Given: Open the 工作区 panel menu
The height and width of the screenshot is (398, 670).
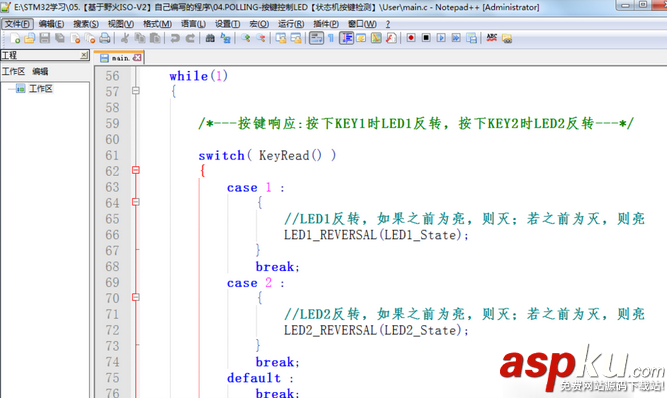Looking at the screenshot, I should click(13, 71).
